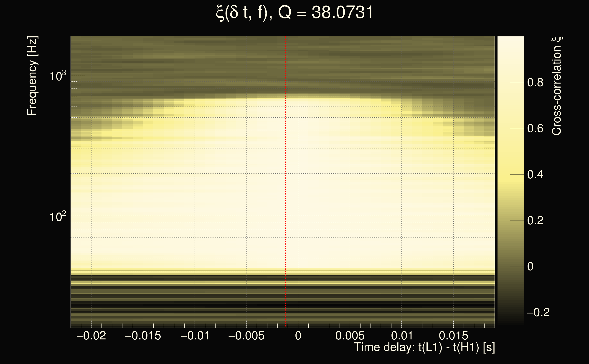The image size is (589, 364).
Task: Click the 10² frequency tick label
Action: 58,217
